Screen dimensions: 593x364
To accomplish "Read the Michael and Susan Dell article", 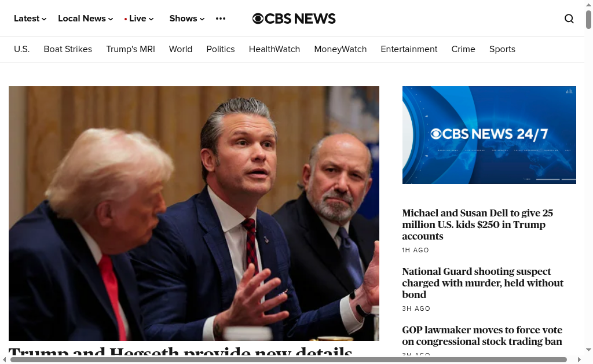I will [x=478, y=225].
